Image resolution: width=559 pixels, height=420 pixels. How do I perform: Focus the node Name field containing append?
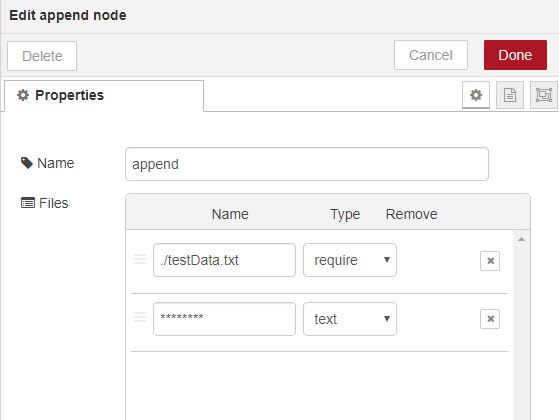[x=307, y=164]
